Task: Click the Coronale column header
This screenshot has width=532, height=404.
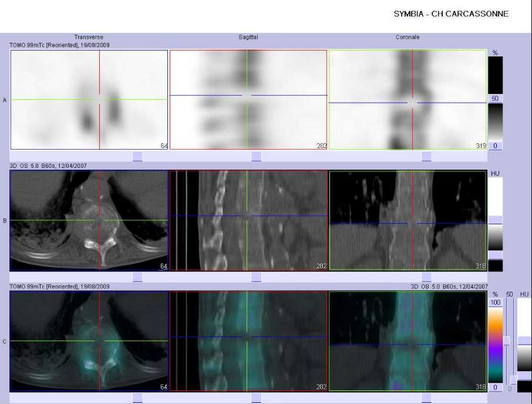Action: [408, 37]
